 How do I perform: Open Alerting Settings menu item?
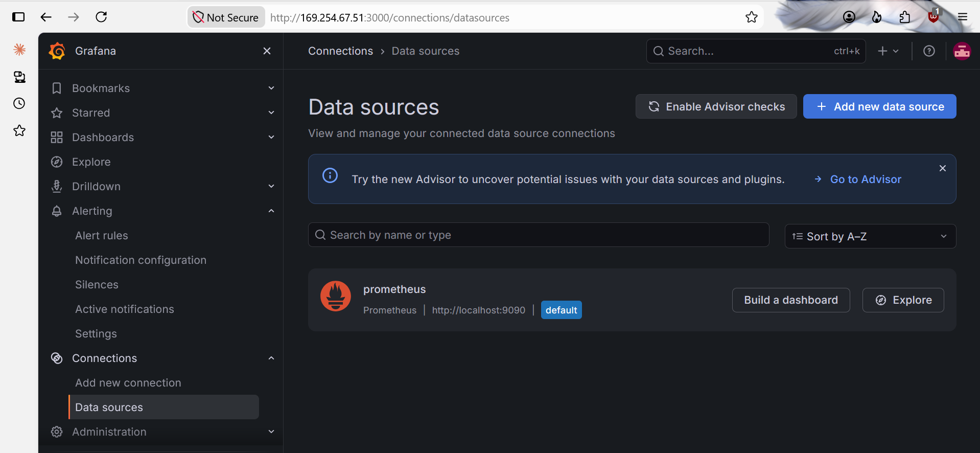coord(96,333)
